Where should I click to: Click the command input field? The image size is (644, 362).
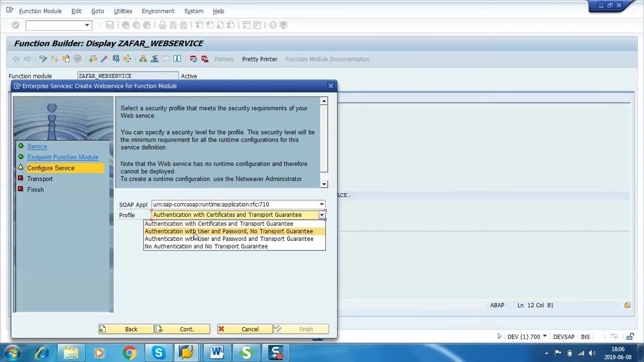(x=55, y=25)
